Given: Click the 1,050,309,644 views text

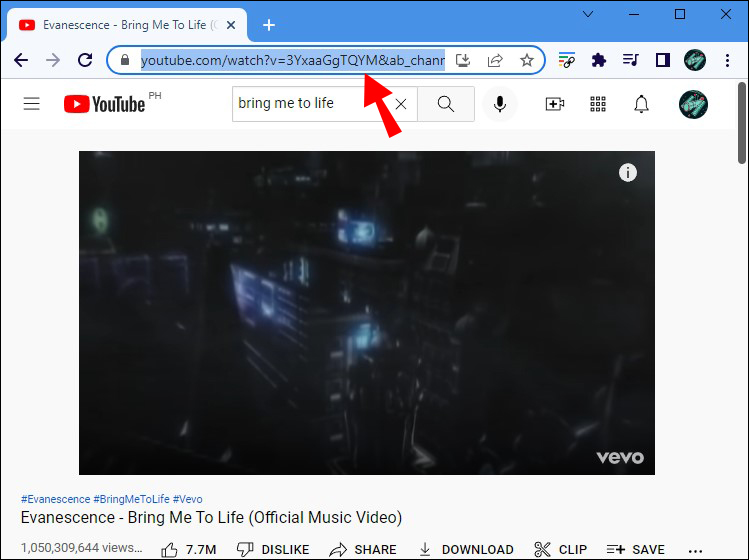Looking at the screenshot, I should [81, 548].
